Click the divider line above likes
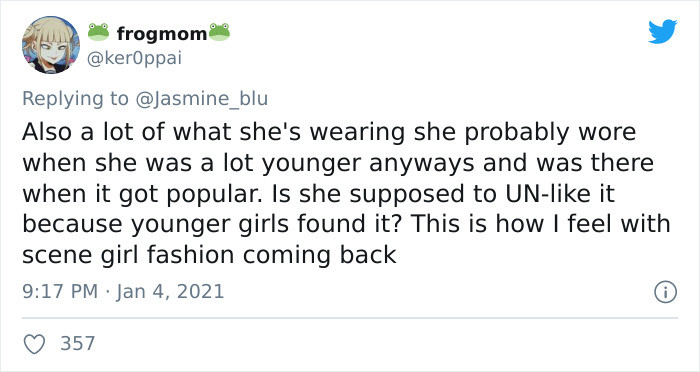700x372 pixels. [x=350, y=318]
